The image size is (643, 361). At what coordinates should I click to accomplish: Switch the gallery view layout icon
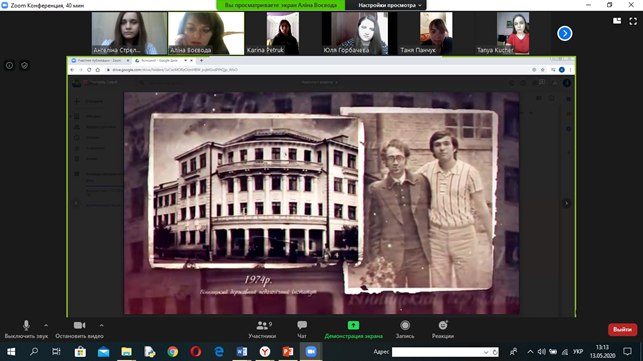pyautogui.click(x=617, y=21)
